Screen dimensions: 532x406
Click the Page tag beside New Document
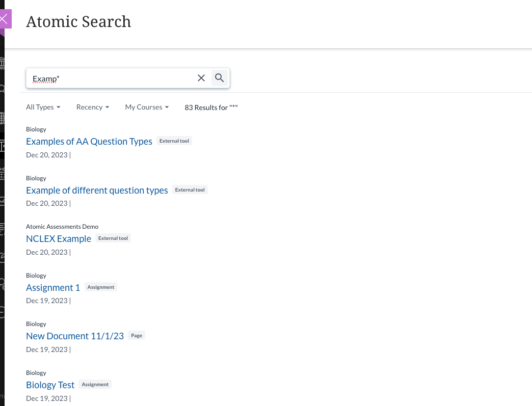(137, 336)
